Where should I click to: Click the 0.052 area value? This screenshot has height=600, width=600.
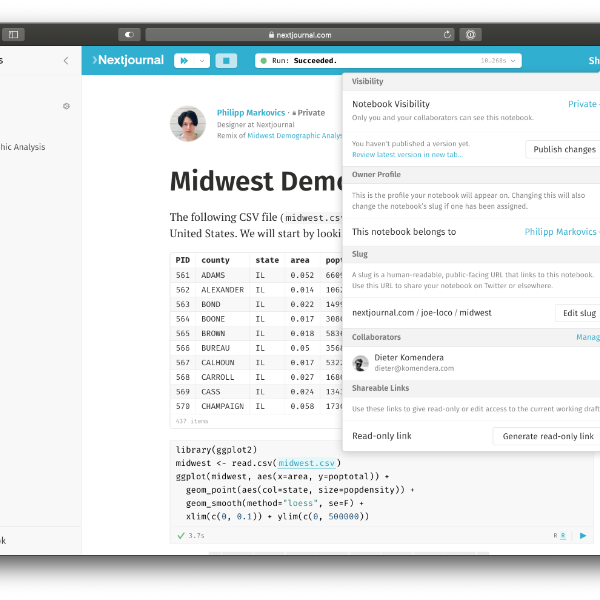click(302, 275)
